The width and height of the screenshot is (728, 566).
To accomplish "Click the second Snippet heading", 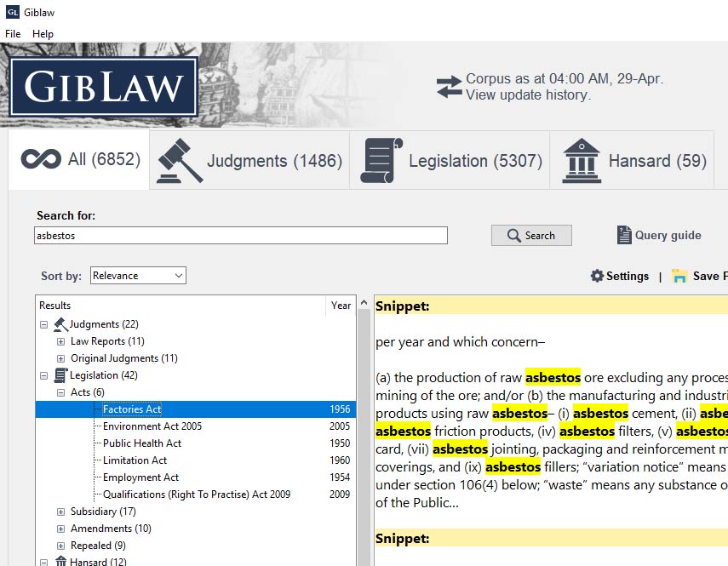I will tap(403, 539).
